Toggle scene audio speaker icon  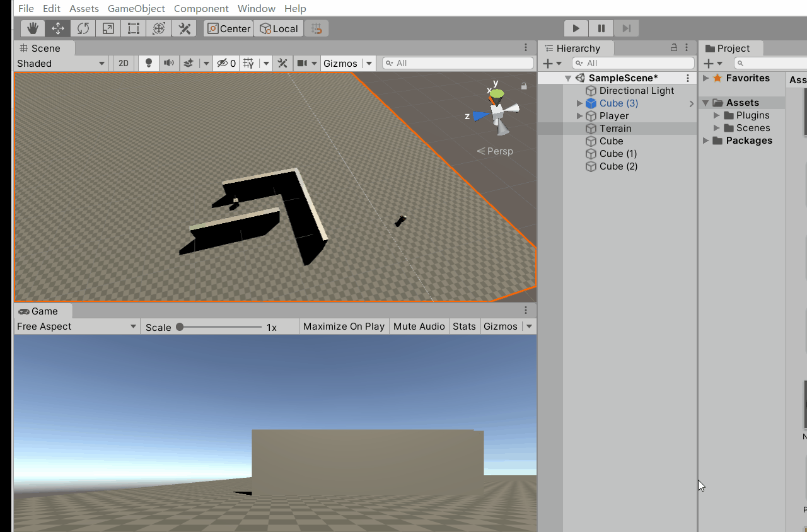coord(168,63)
